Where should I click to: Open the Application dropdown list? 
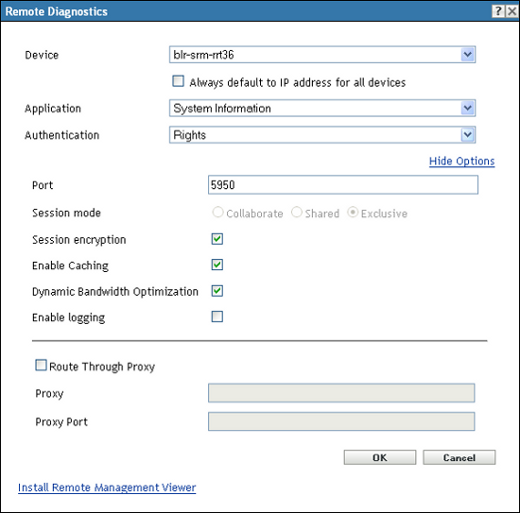[468, 108]
